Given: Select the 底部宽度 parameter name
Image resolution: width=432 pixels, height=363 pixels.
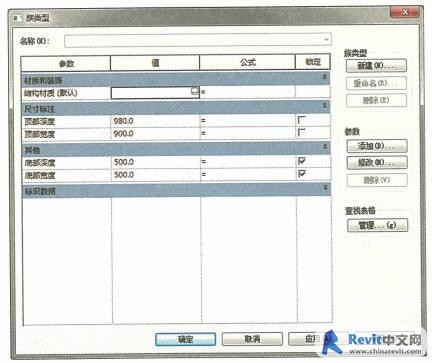Looking at the screenshot, I should coord(40,175).
